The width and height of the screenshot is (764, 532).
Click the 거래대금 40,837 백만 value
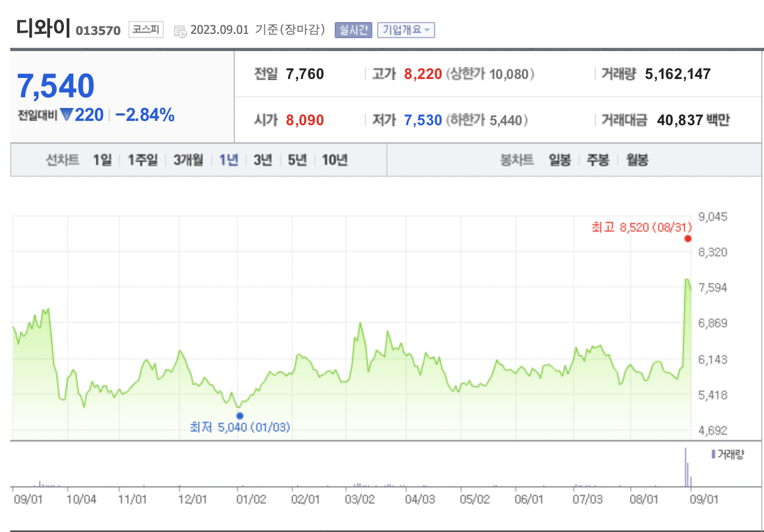[x=693, y=120]
